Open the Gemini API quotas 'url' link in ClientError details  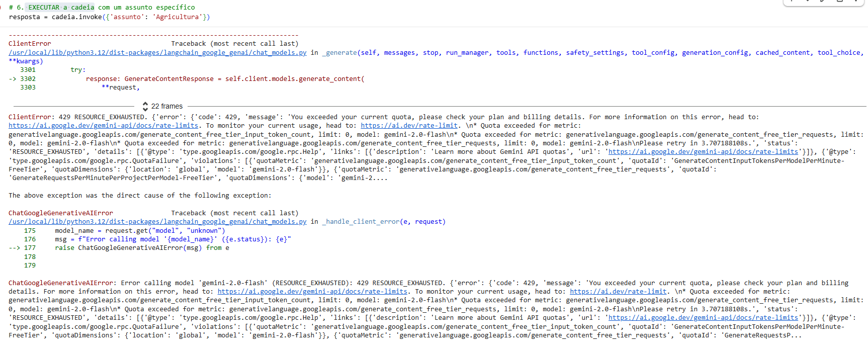[x=703, y=152]
